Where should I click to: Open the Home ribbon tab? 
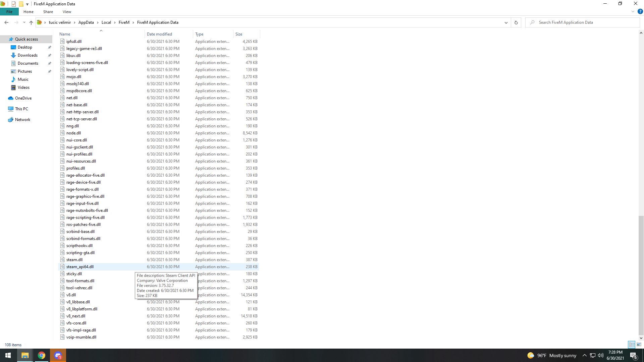pos(29,12)
